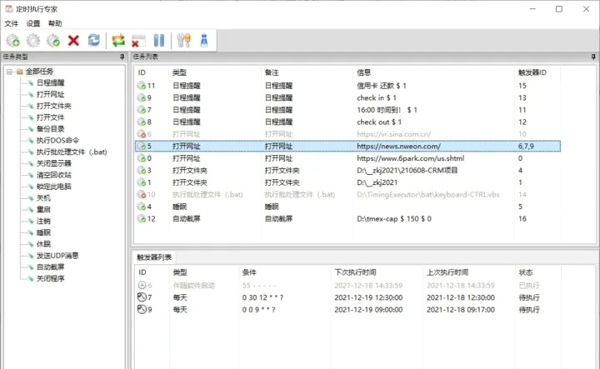The image size is (600, 369).
Task: Select 执行批处理文件 (.bat) in the tree
Action: (72, 152)
